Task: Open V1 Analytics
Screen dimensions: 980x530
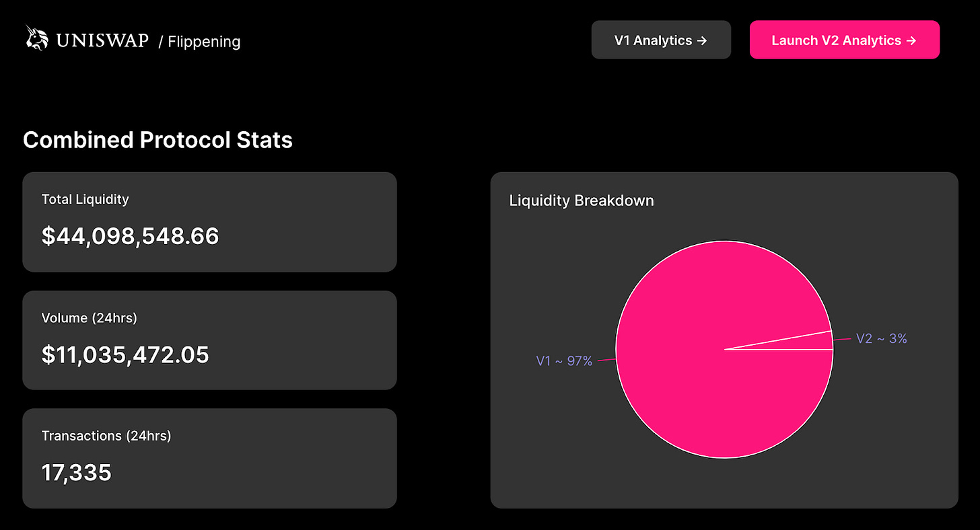Action: (x=660, y=40)
